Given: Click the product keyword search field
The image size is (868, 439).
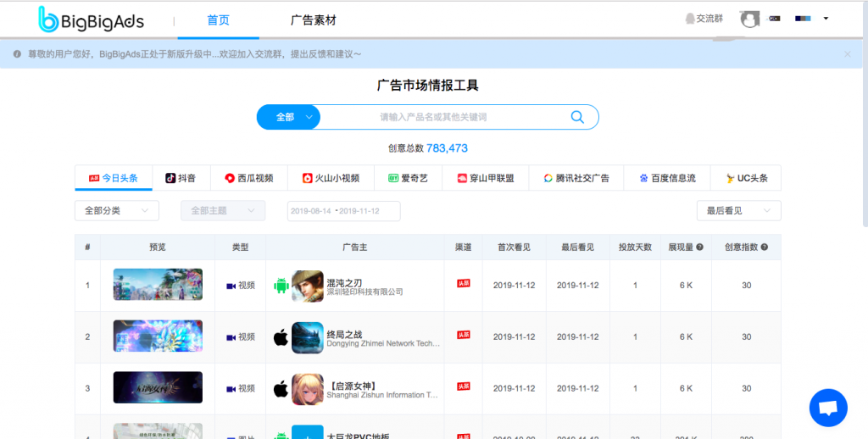Looking at the screenshot, I should click(433, 117).
